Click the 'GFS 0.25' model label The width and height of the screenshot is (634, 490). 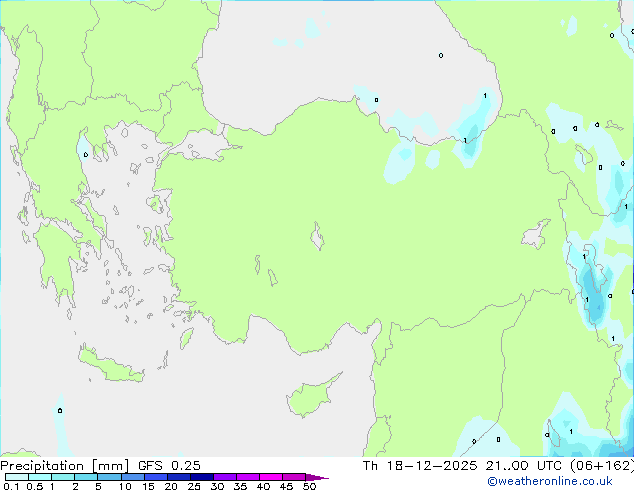[169, 466]
